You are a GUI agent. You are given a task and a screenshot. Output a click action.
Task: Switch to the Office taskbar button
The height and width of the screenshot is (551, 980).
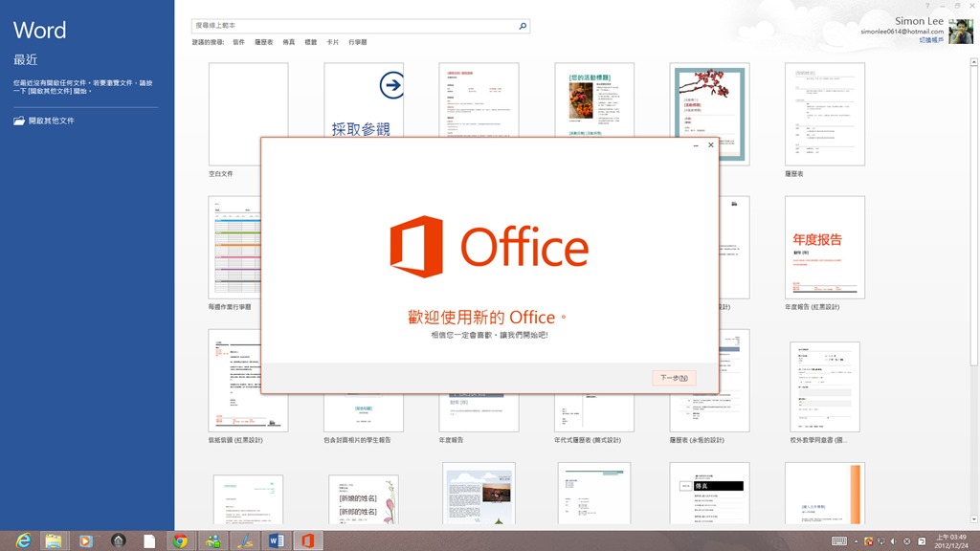point(308,541)
